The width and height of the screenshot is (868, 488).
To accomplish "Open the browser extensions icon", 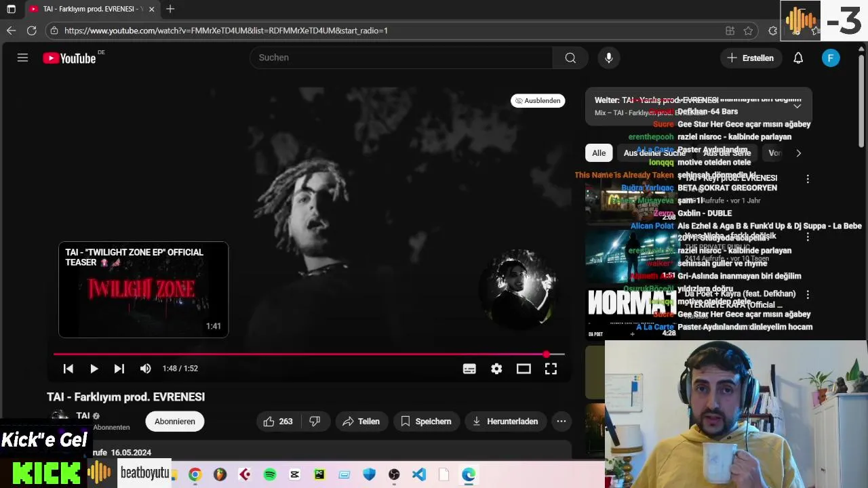I will click(x=772, y=30).
